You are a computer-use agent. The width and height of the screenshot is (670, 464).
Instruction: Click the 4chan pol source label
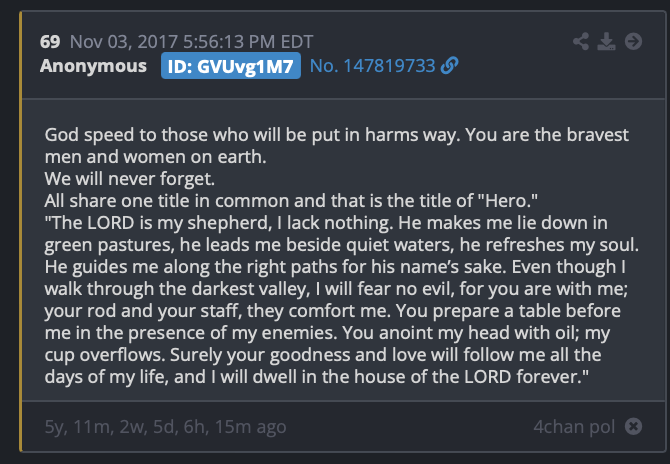(574, 427)
